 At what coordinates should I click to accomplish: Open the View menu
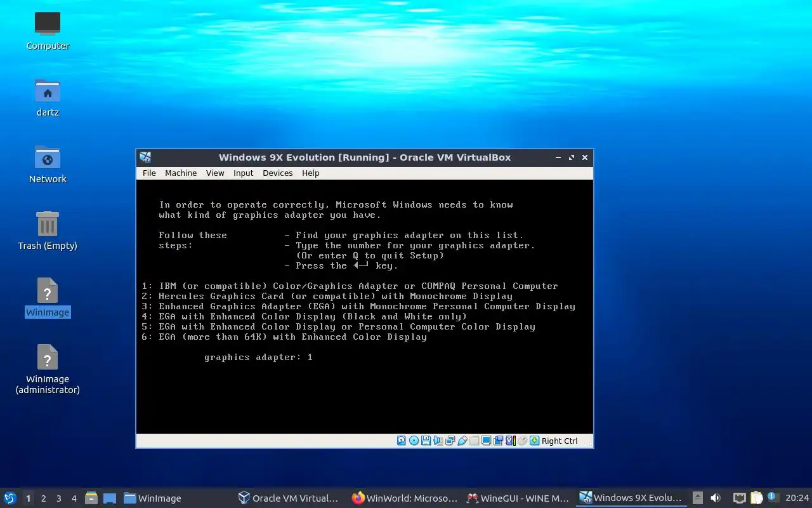click(215, 173)
